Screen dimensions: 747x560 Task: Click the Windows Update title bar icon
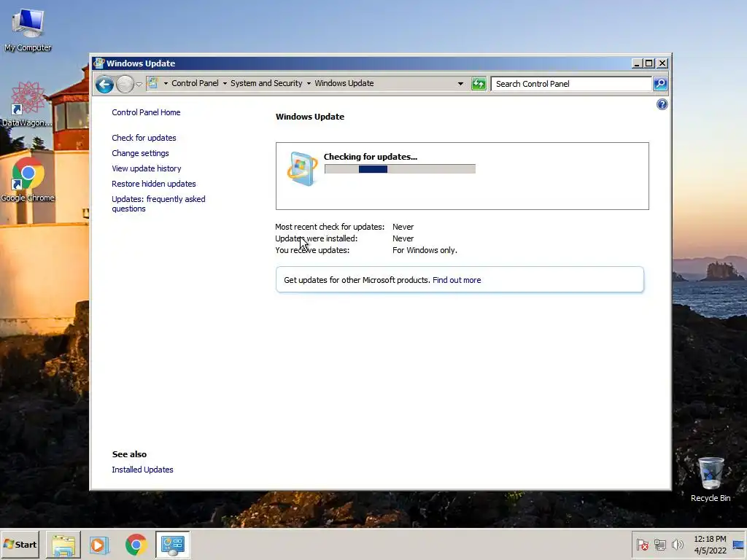tap(99, 63)
